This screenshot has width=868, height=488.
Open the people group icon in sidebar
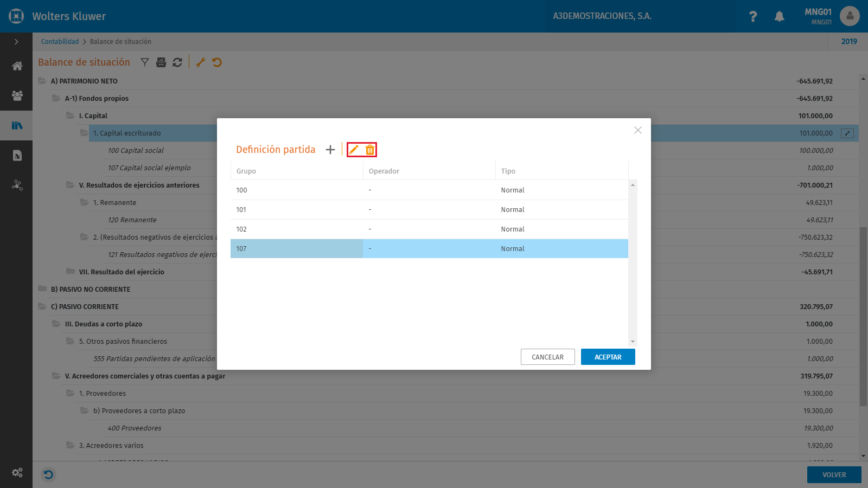(x=17, y=96)
